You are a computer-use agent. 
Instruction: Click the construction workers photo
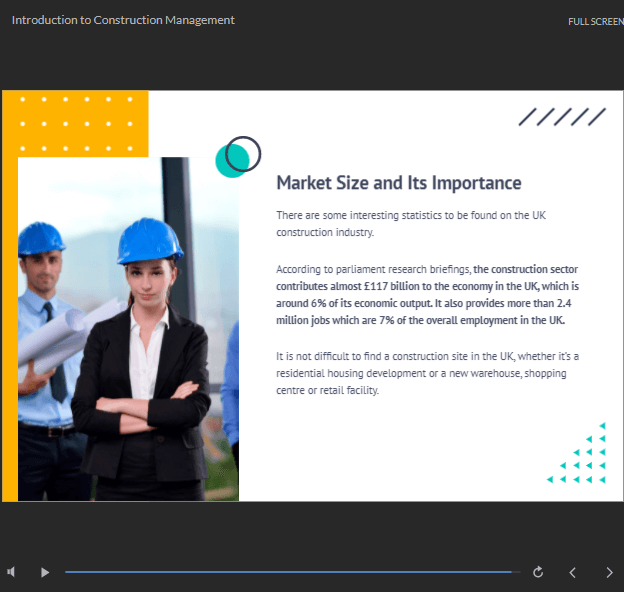(128, 329)
